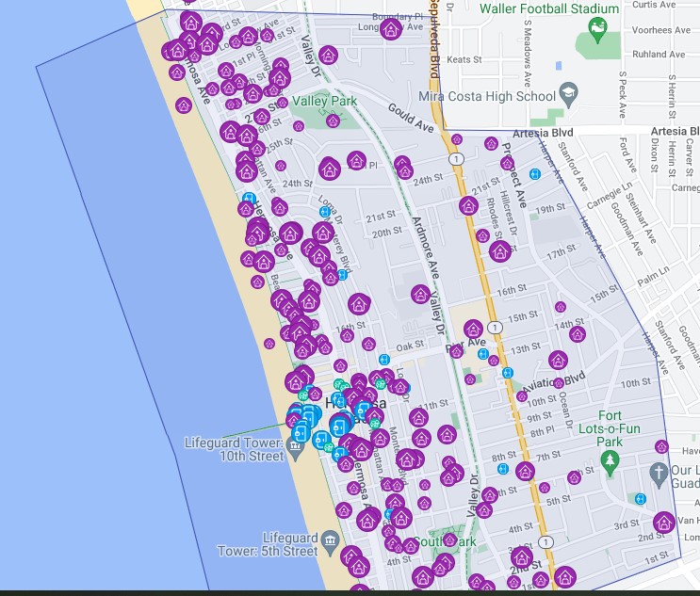
Task: Open the Lifeguard Tower 5th Street pin
Action: click(x=331, y=542)
